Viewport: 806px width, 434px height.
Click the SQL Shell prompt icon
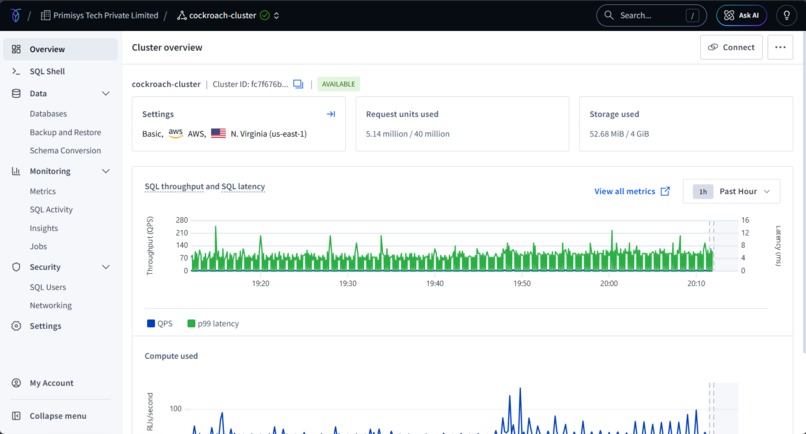16,71
